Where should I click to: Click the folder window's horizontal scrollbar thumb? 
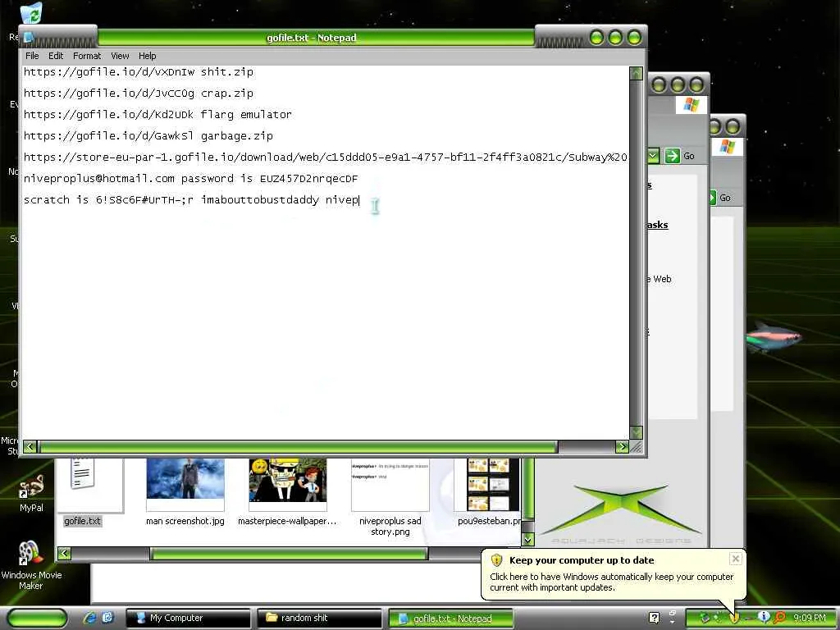coord(289,554)
